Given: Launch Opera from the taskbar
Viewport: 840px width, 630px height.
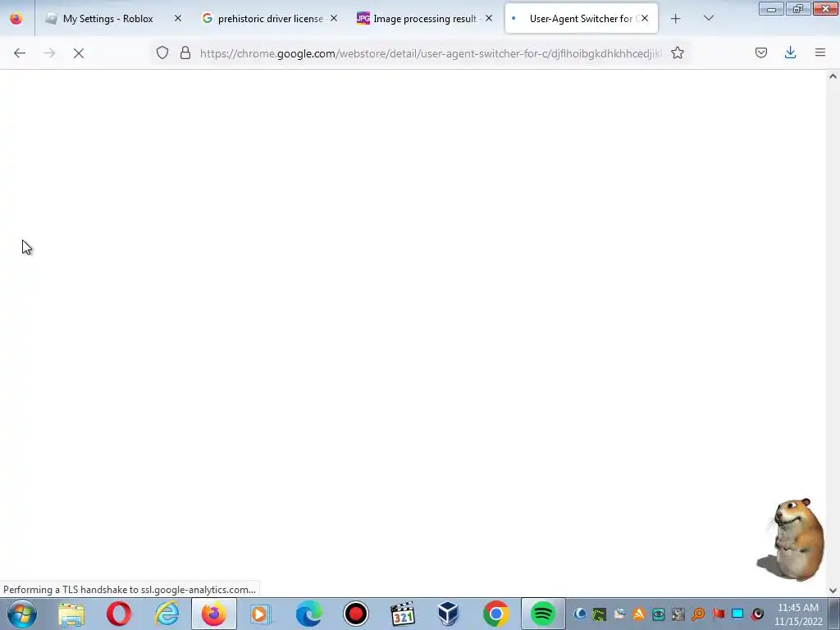Looking at the screenshot, I should pyautogui.click(x=118, y=614).
